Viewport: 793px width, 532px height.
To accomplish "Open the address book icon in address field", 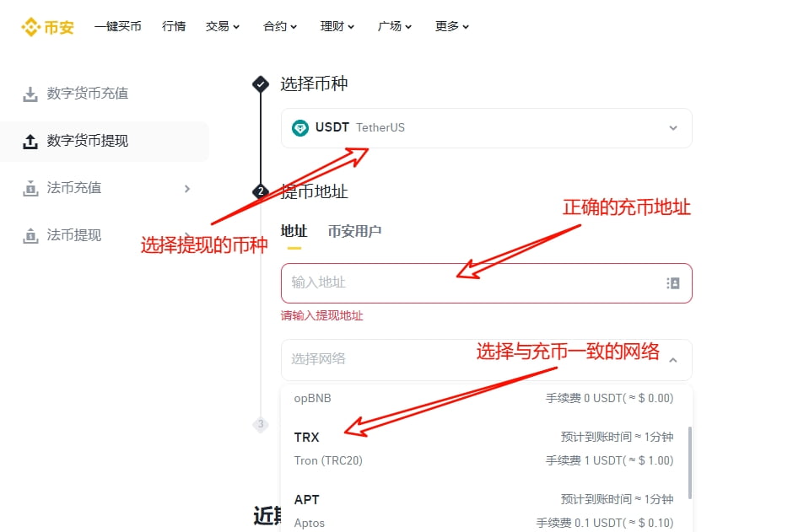I will (672, 283).
